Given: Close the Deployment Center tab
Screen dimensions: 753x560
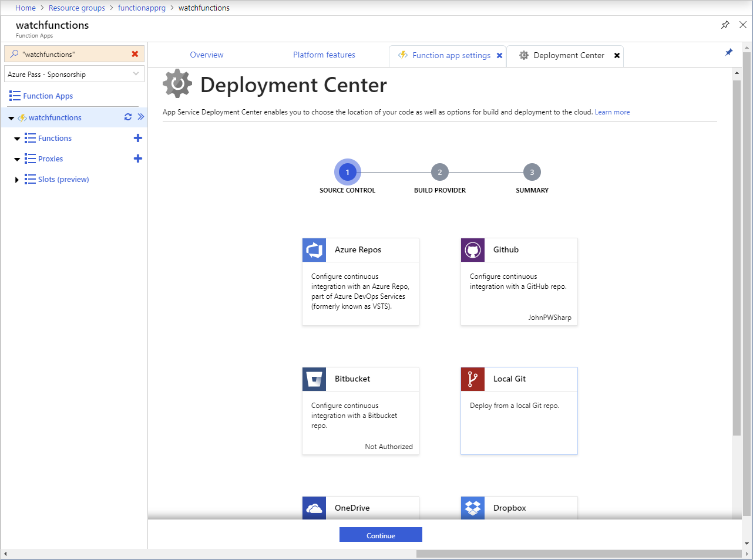Looking at the screenshot, I should click(617, 55).
